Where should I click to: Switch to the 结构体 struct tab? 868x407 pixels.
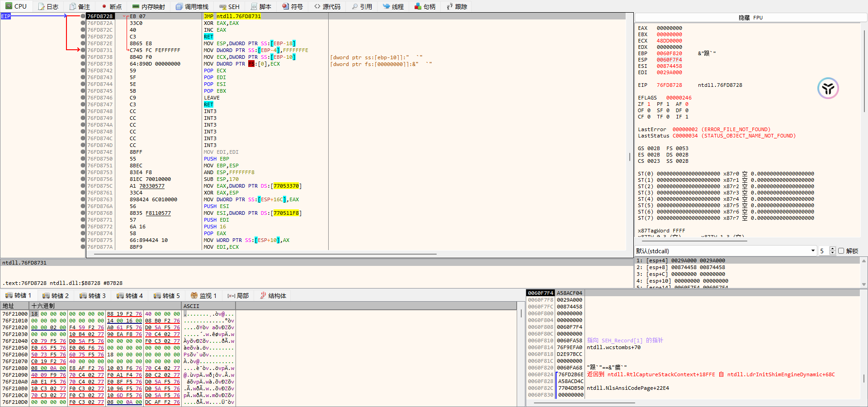273,296
